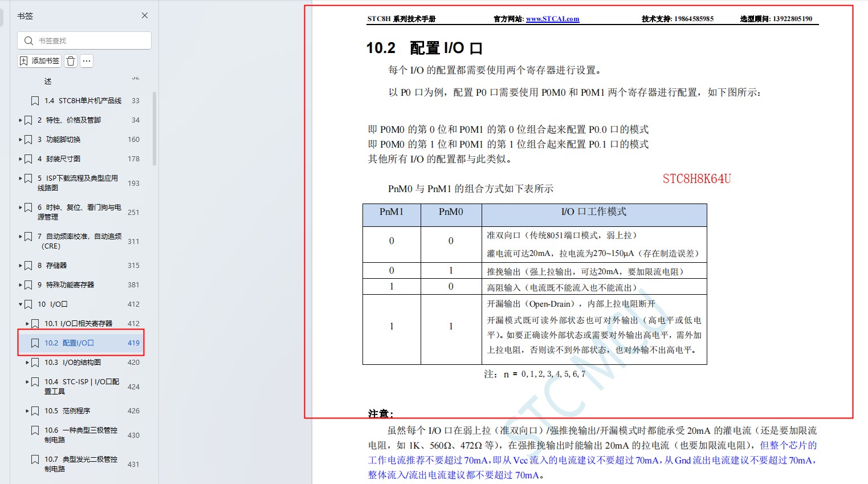Image resolution: width=868 pixels, height=484 pixels.
Task: Expand the 10.1 I/O口相关寄存器 bookmark
Action: (27, 324)
